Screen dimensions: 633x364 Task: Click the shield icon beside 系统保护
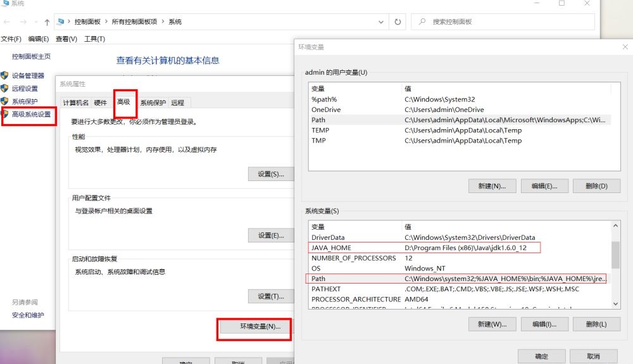[x=5, y=101]
